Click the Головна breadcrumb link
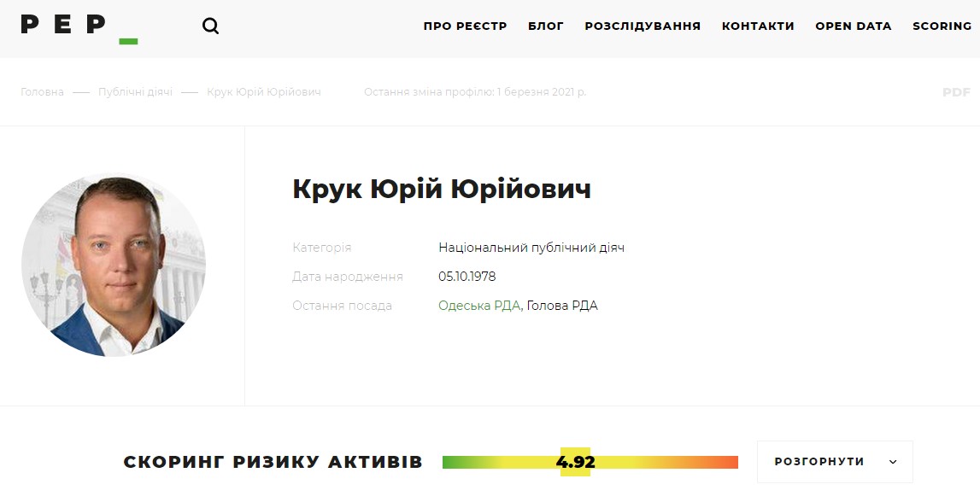 click(x=42, y=92)
